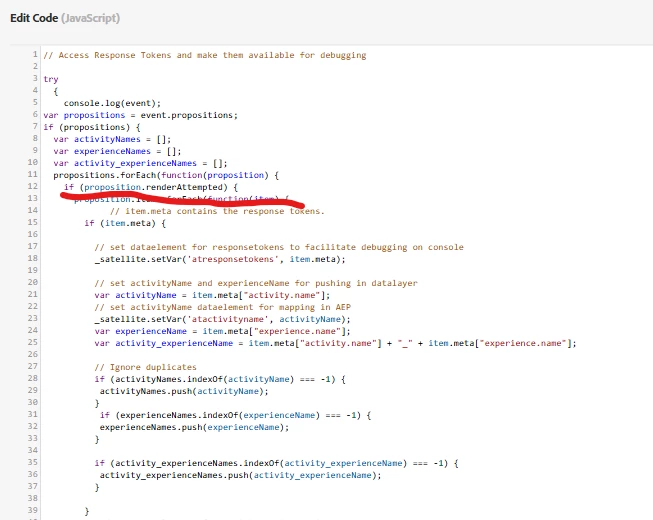Click 'if (activityNames.indexOf(activityName)' on line 28

coord(194,379)
